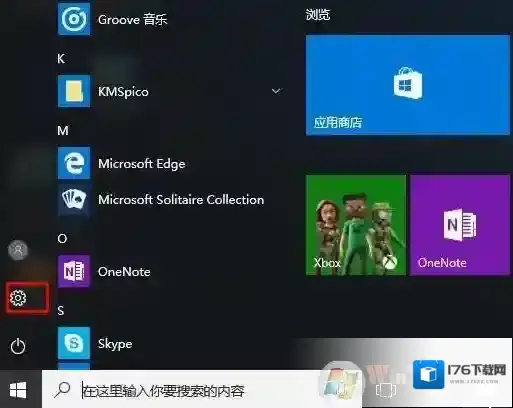Open the Groove 音乐 app icon
The image size is (513, 408).
tap(74, 19)
